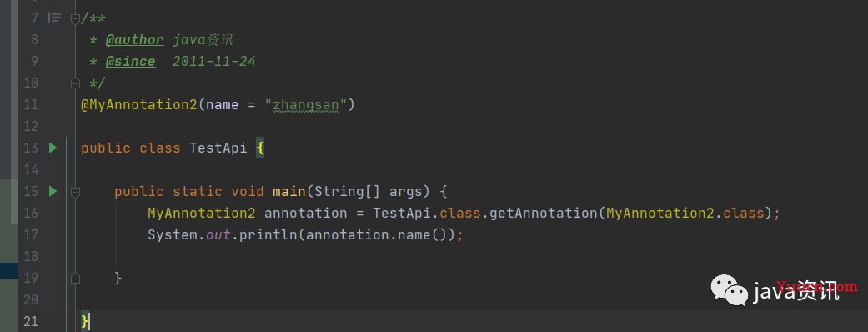Click the getAnnotation method call
Screen dimensions: 868x332
pos(544,213)
